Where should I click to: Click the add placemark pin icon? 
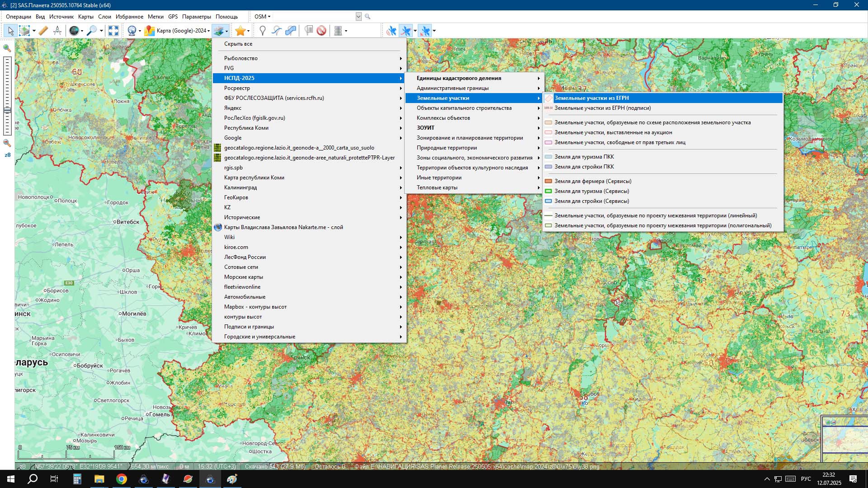262,31
